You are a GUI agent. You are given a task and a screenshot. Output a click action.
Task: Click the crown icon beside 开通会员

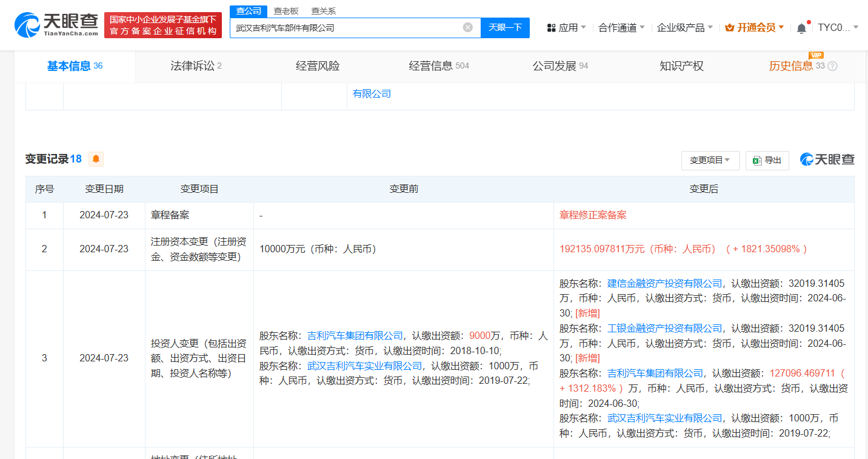click(729, 28)
